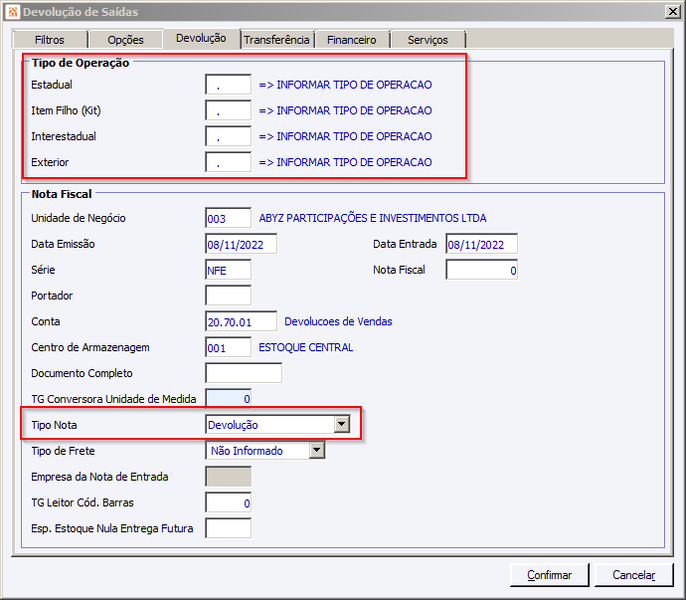
Task: Click the ESTOQUE CENTRAL description text
Action: coord(305,347)
